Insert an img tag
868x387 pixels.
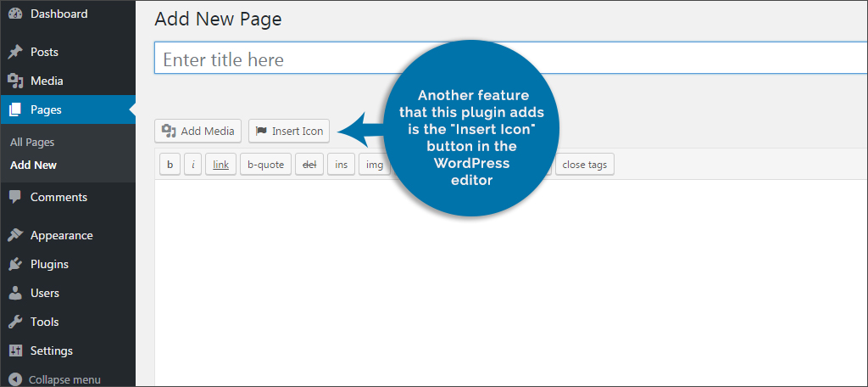click(375, 165)
